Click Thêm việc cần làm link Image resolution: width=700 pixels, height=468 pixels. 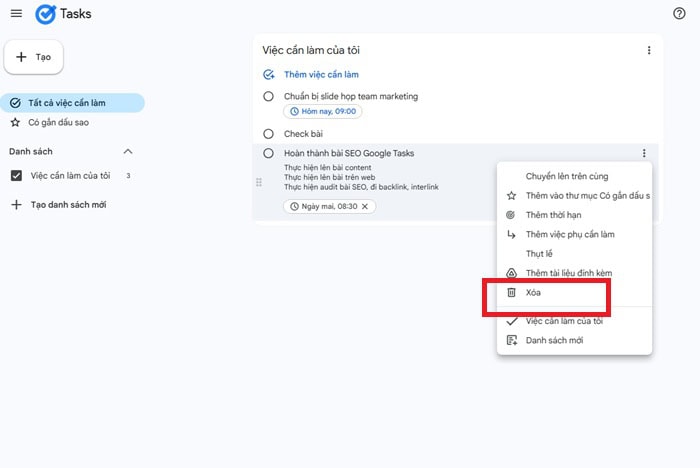(321, 75)
